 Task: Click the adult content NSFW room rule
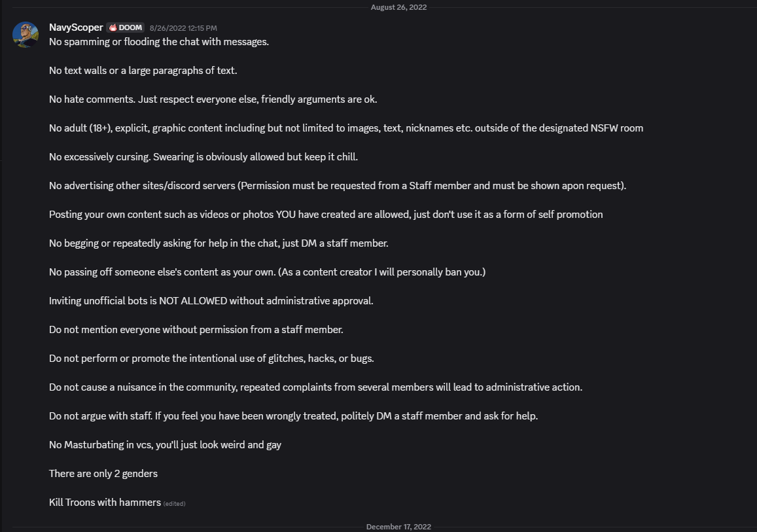click(x=345, y=128)
